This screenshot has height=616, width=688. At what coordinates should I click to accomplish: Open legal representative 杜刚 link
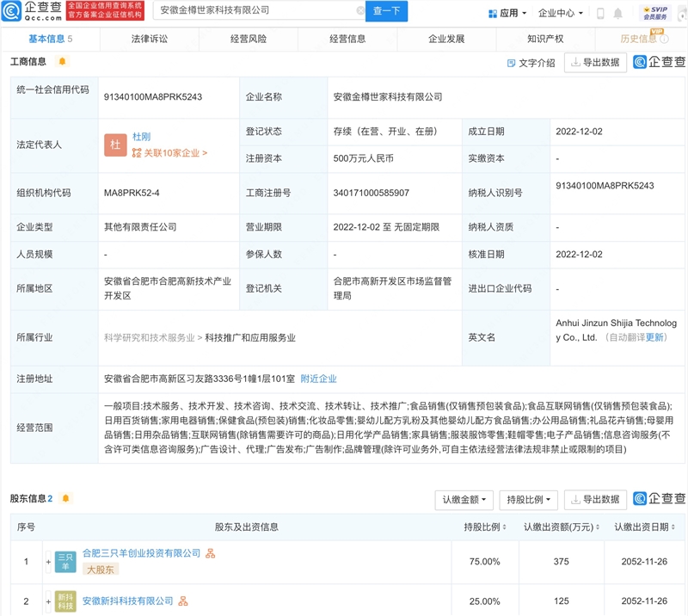tap(141, 137)
